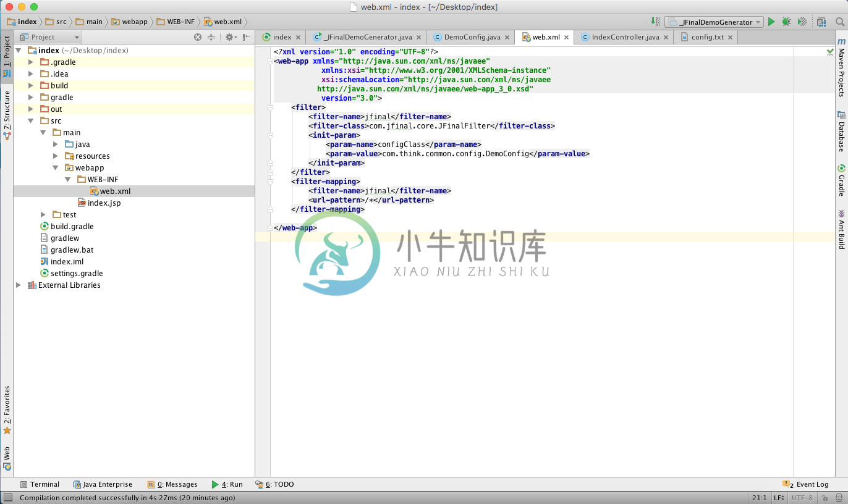Image resolution: width=848 pixels, height=504 pixels.
Task: Open the Ant Build side panel
Action: point(841,229)
